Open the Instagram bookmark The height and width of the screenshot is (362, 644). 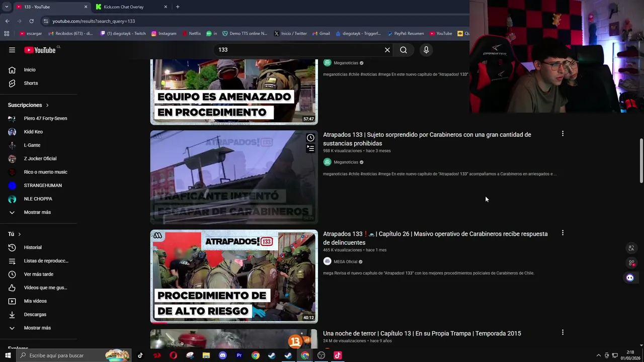coord(164,34)
